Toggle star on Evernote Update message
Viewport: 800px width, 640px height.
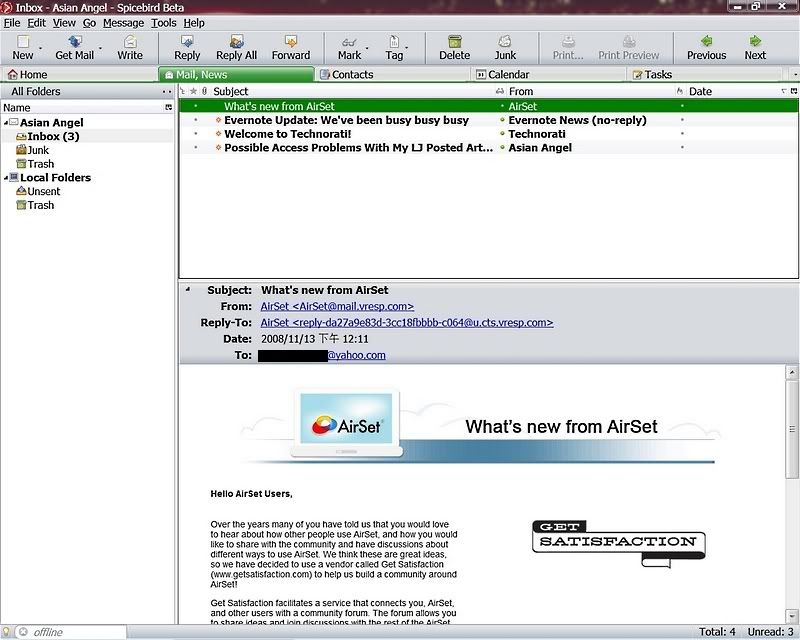coord(196,120)
